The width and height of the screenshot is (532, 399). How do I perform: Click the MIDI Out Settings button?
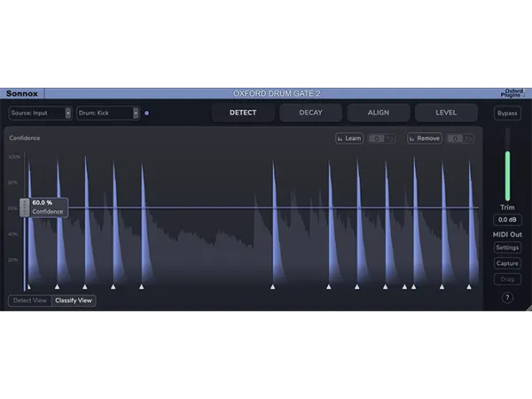point(507,247)
